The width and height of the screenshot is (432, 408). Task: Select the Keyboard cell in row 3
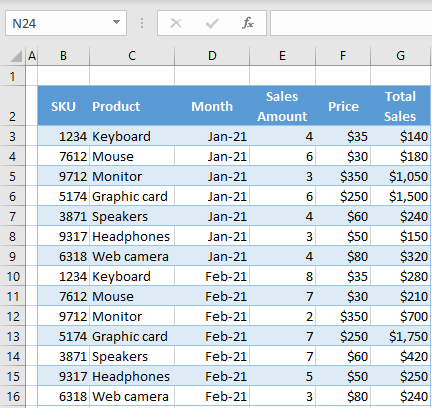tap(132, 136)
